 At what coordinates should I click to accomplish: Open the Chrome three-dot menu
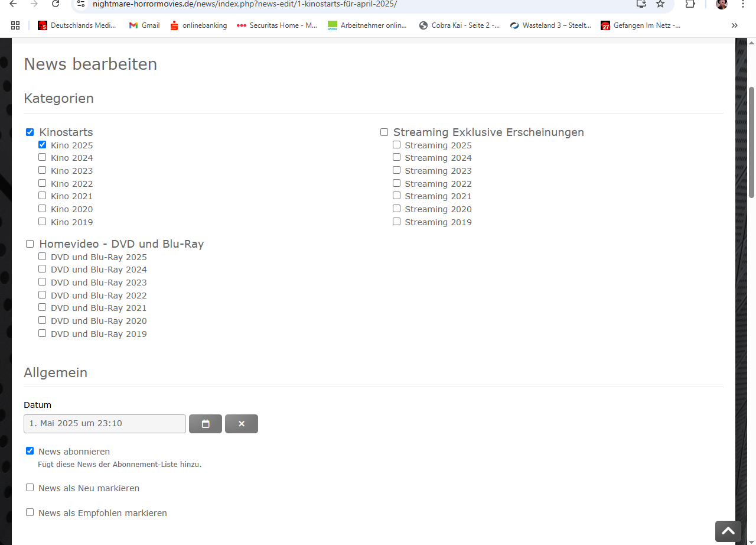coord(742,4)
